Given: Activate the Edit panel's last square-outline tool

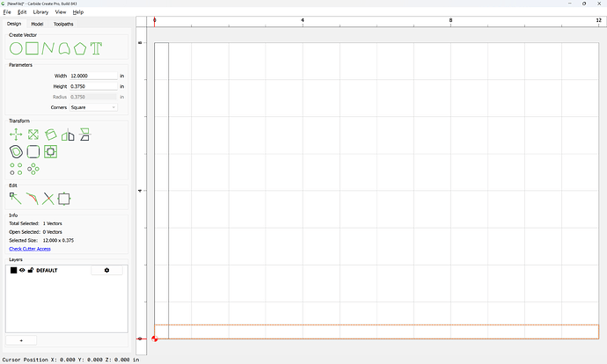Looking at the screenshot, I should coord(64,199).
